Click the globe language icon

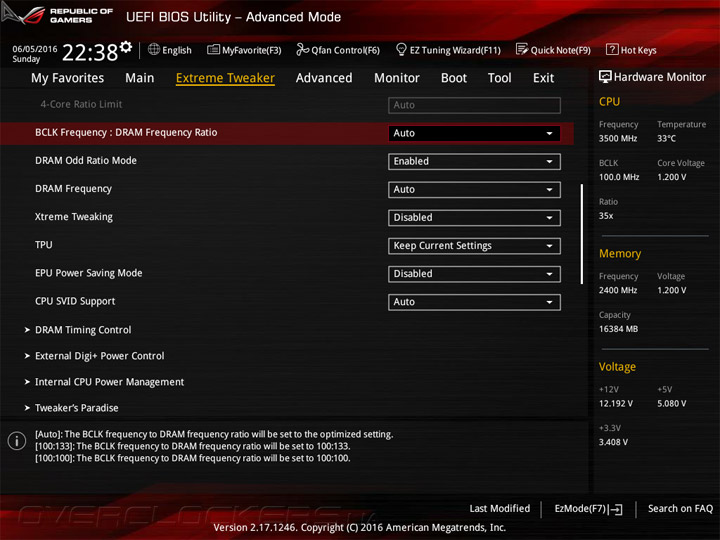[154, 49]
